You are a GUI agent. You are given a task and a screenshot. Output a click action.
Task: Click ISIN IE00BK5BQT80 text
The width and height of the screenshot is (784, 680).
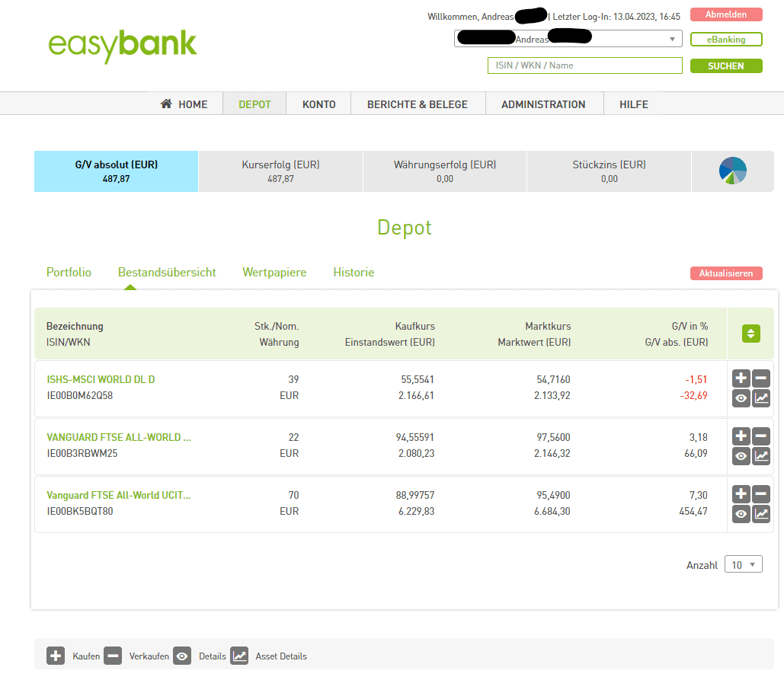click(79, 511)
